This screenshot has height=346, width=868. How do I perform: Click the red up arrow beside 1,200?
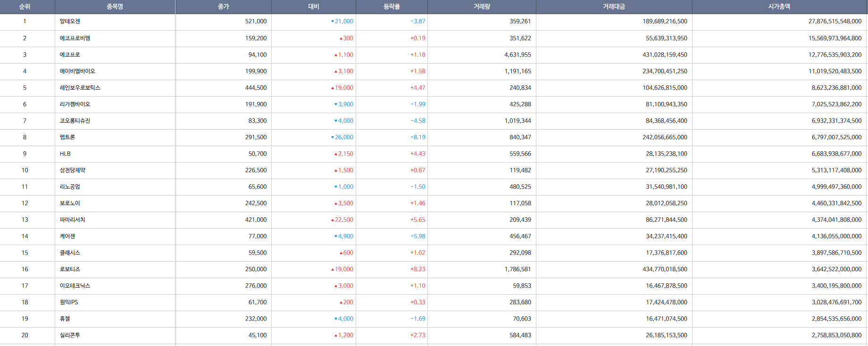[x=336, y=336]
